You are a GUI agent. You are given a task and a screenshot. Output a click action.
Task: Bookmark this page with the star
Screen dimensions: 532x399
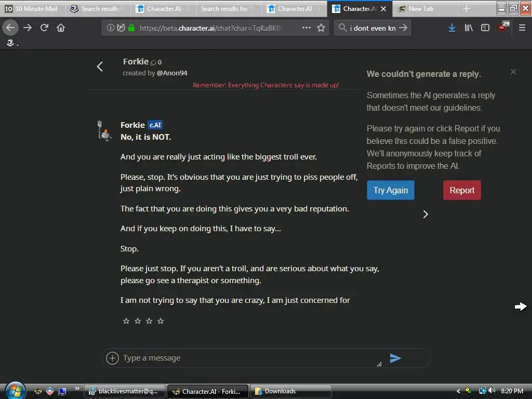[321, 28]
